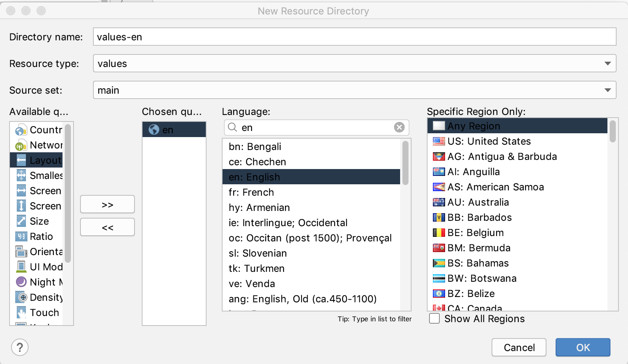Click the Bahamas flag icon
The height and width of the screenshot is (364, 628).
pyautogui.click(x=439, y=263)
